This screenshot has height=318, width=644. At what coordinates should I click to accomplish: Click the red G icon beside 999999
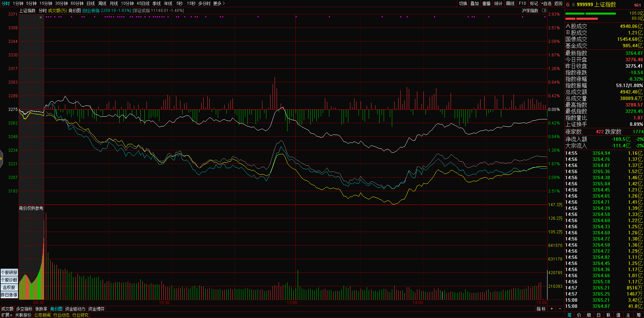568,5
